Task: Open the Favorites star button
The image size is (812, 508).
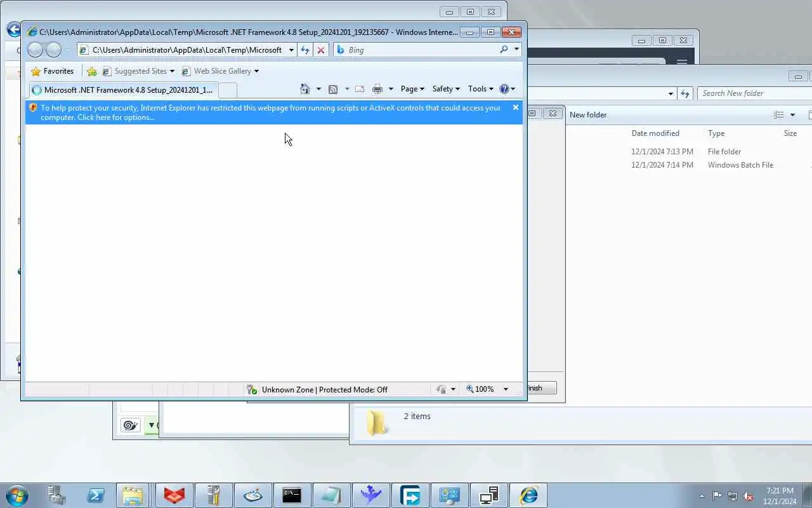Action: (x=53, y=71)
